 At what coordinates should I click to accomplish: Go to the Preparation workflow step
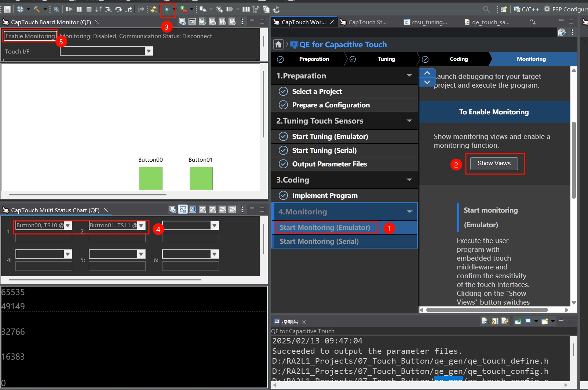click(309, 59)
